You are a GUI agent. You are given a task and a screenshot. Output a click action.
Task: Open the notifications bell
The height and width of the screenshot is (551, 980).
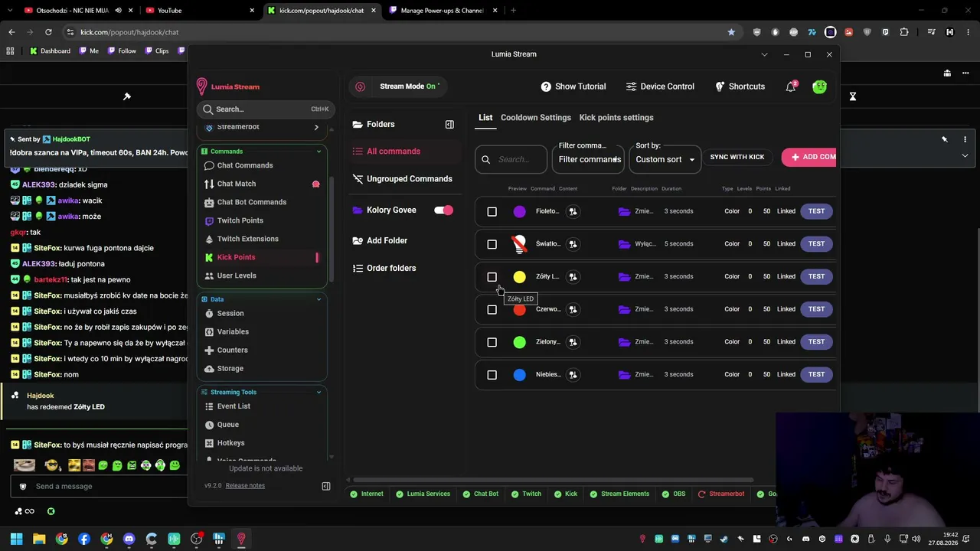[x=791, y=86]
